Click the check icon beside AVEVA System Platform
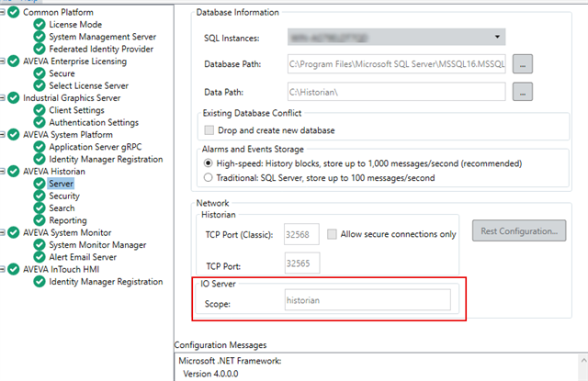 14,134
